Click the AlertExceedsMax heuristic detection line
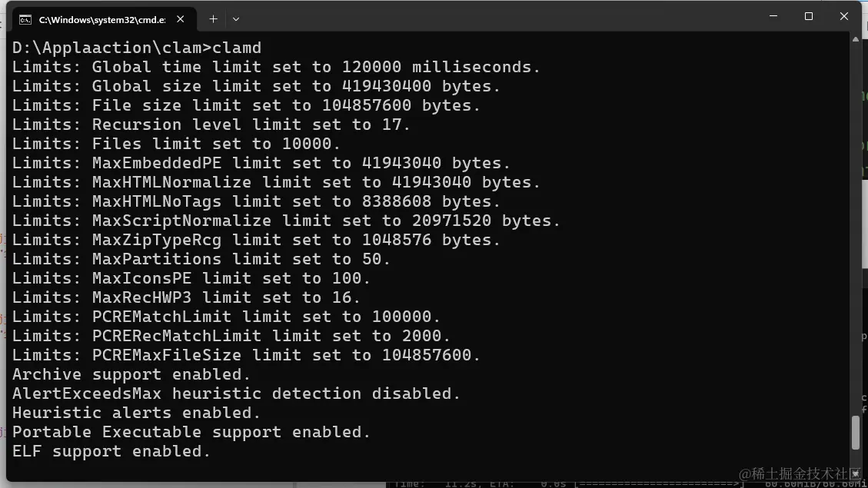This screenshot has height=488, width=868. point(236,394)
